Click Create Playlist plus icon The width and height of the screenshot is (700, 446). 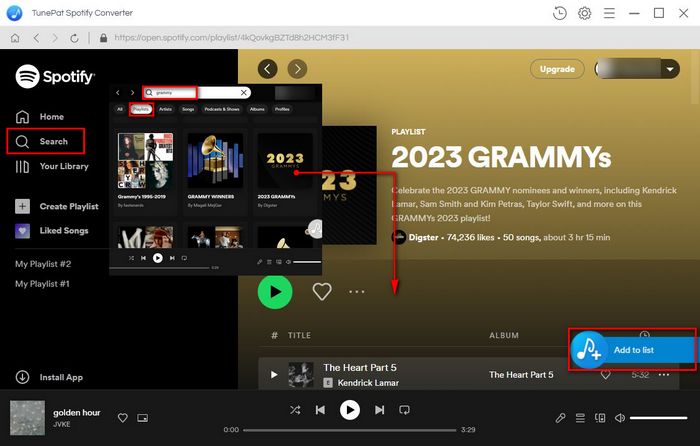click(x=22, y=206)
